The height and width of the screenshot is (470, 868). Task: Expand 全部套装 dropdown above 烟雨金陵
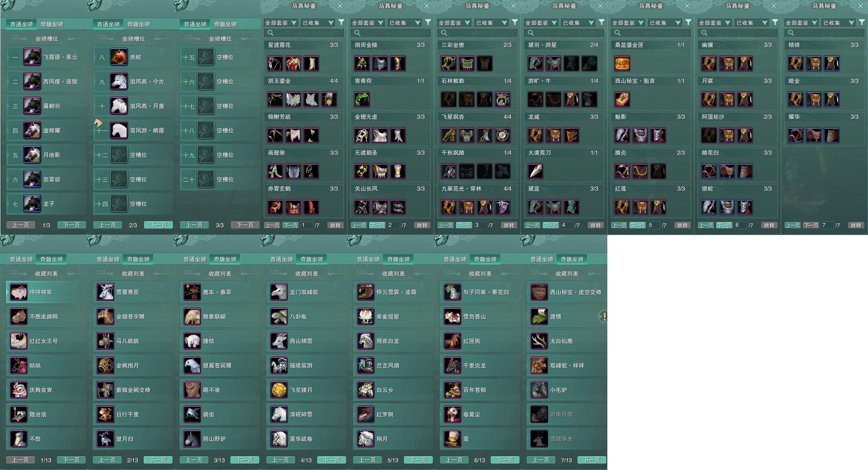(x=367, y=23)
